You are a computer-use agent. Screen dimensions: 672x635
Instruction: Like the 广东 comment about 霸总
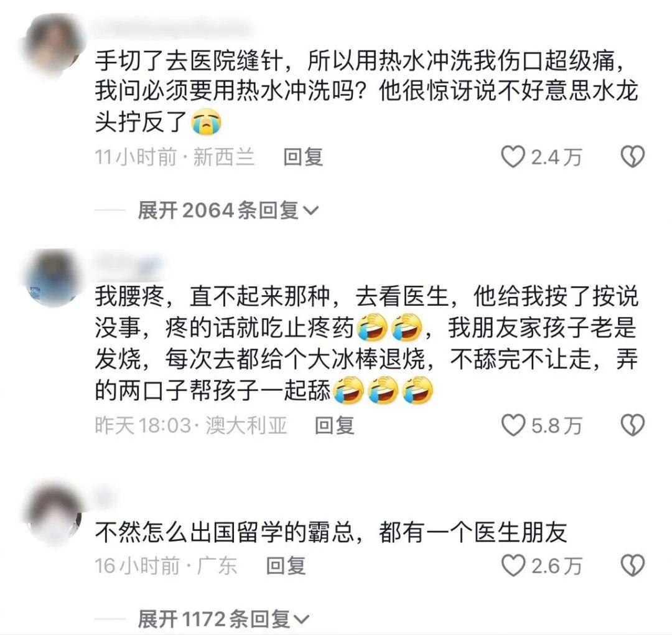(513, 565)
